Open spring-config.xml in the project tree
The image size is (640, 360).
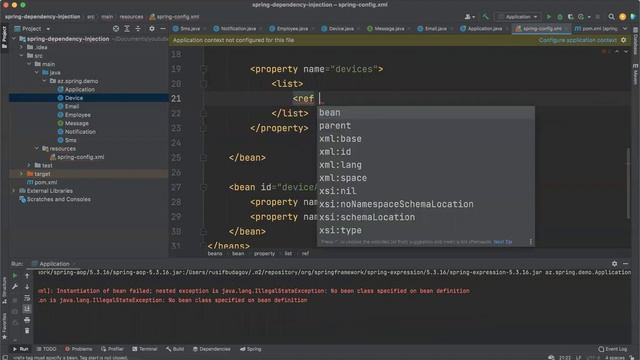[x=80, y=157]
